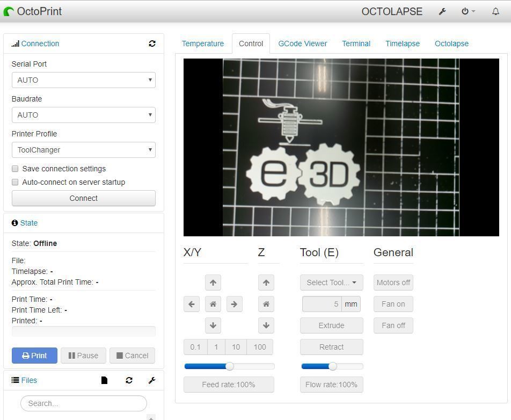
Task: Click the Motors off button
Action: [x=393, y=283]
